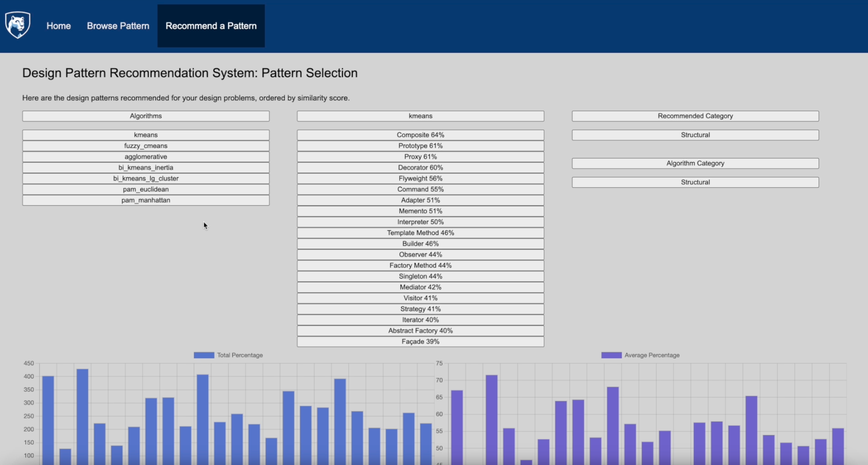Choose the kmeans algorithm button

click(x=146, y=135)
